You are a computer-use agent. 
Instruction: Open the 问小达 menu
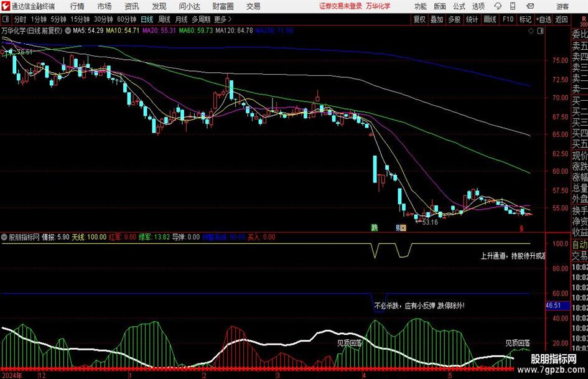pos(189,6)
